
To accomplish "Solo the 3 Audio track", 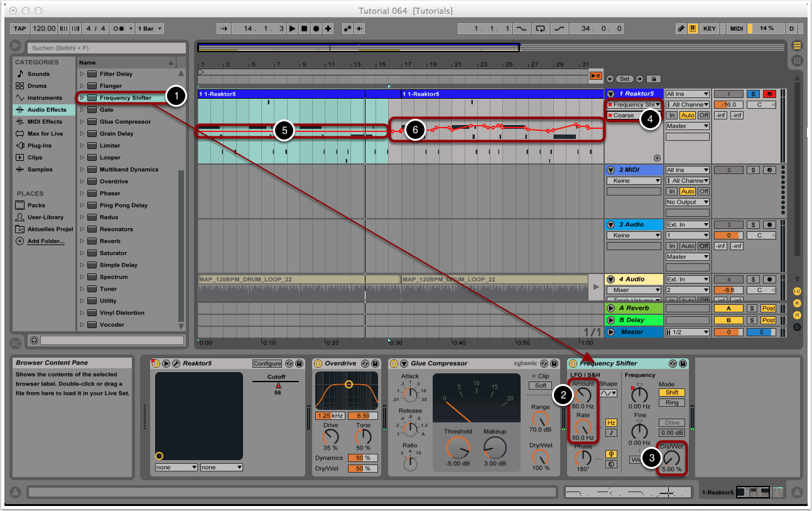I will coord(752,224).
